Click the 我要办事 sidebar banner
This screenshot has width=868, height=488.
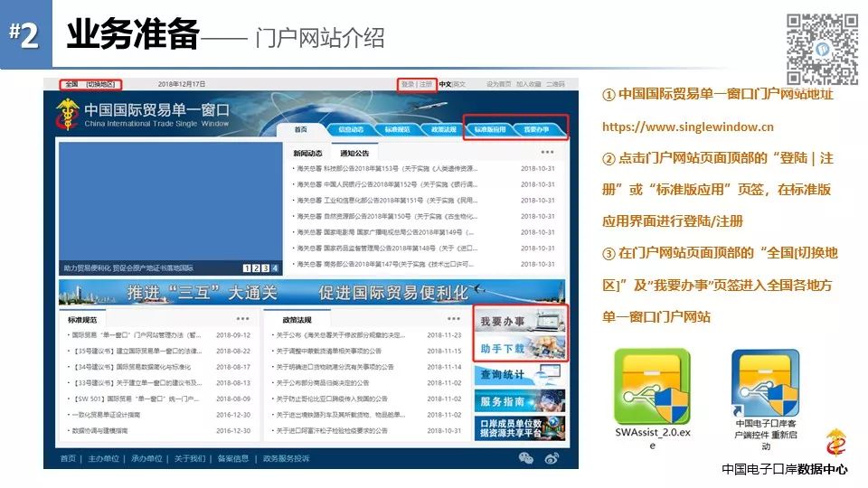click(x=520, y=320)
